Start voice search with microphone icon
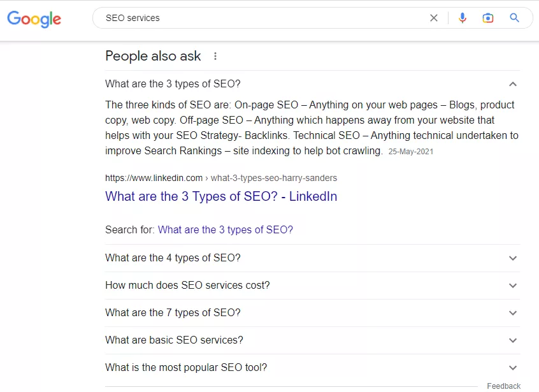This screenshot has width=539, height=392. tap(463, 18)
